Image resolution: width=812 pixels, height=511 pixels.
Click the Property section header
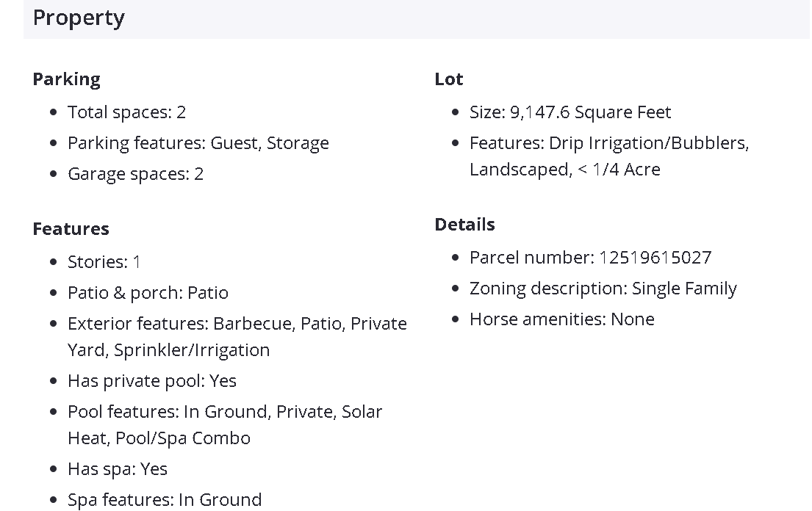pos(79,18)
